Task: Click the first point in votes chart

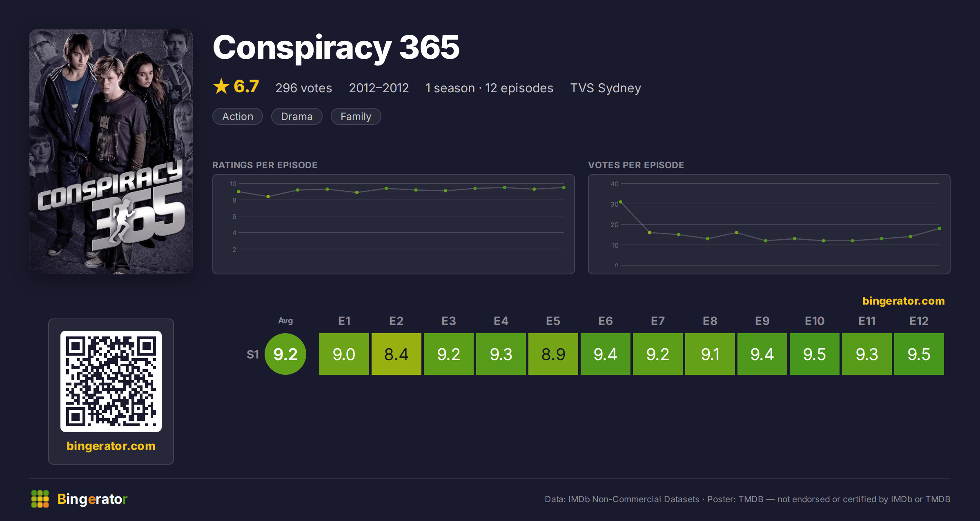Action: point(621,202)
